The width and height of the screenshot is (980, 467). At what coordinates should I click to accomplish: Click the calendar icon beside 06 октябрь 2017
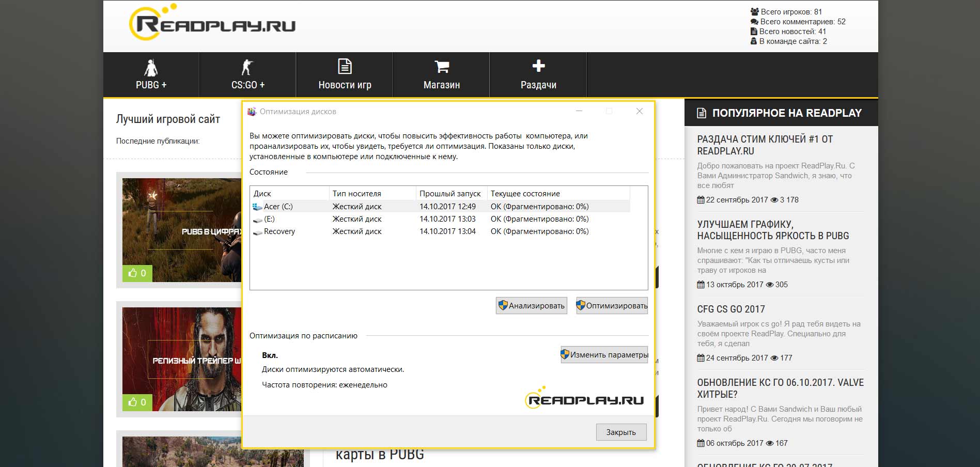tap(701, 443)
